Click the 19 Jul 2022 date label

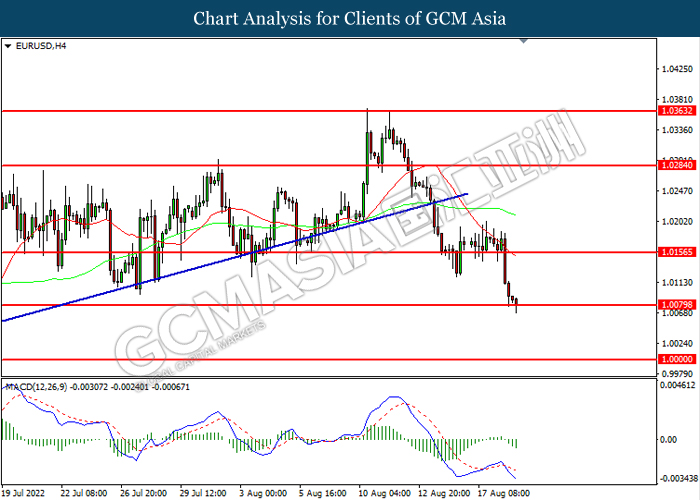[x=23, y=493]
